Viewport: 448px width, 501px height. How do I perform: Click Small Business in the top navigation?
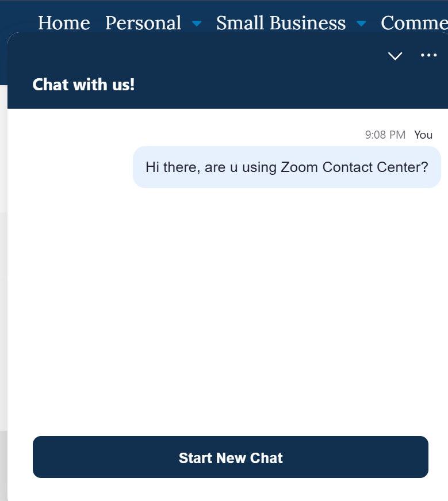[x=280, y=23]
